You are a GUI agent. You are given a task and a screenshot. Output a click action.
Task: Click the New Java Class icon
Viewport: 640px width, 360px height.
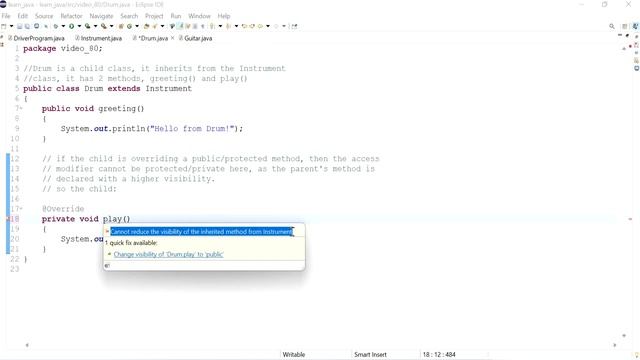point(129,26)
